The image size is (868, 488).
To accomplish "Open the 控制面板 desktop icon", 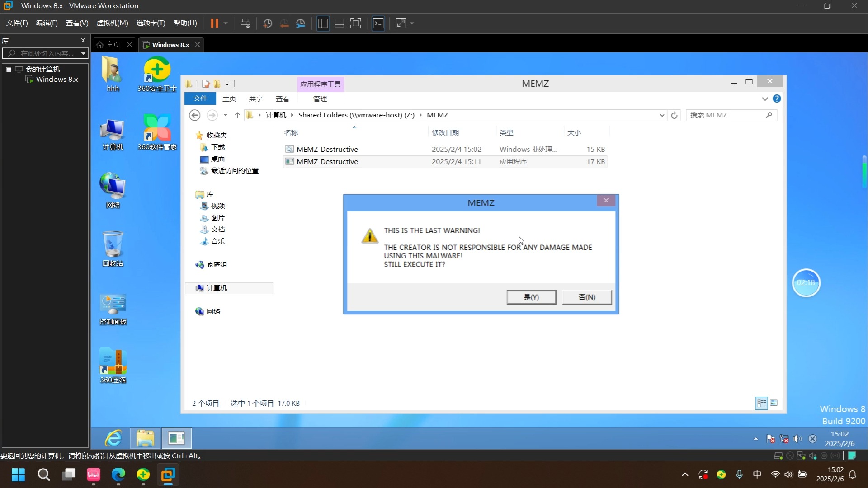I will click(x=113, y=309).
